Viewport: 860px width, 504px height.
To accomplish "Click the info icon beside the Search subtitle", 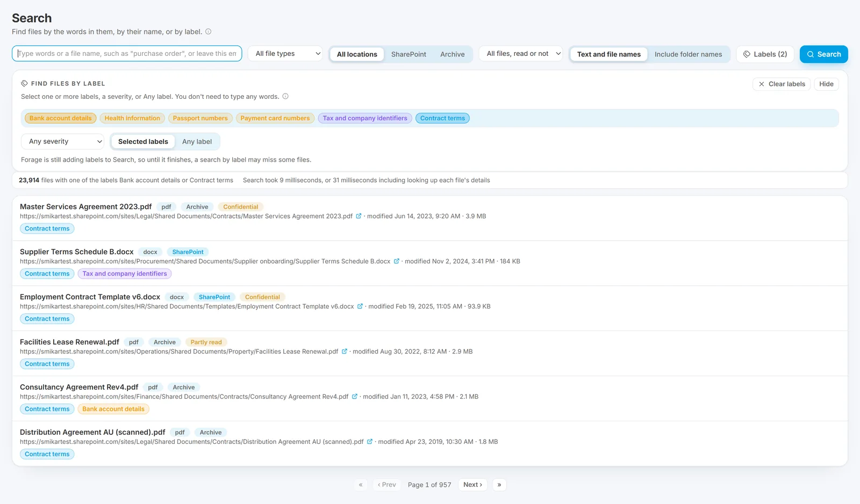I will tap(209, 32).
